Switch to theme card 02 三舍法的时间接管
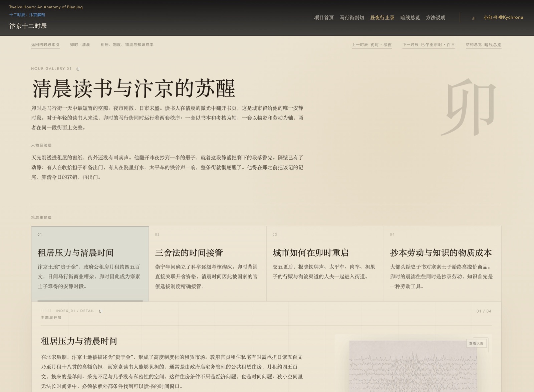This screenshot has height=392, width=534. tap(208, 264)
